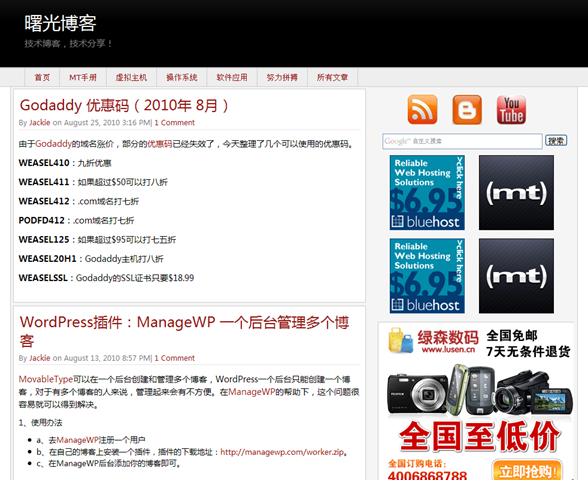Click the upper (mt) Media Temple banner
The height and width of the screenshot is (480, 588).
tap(516, 192)
